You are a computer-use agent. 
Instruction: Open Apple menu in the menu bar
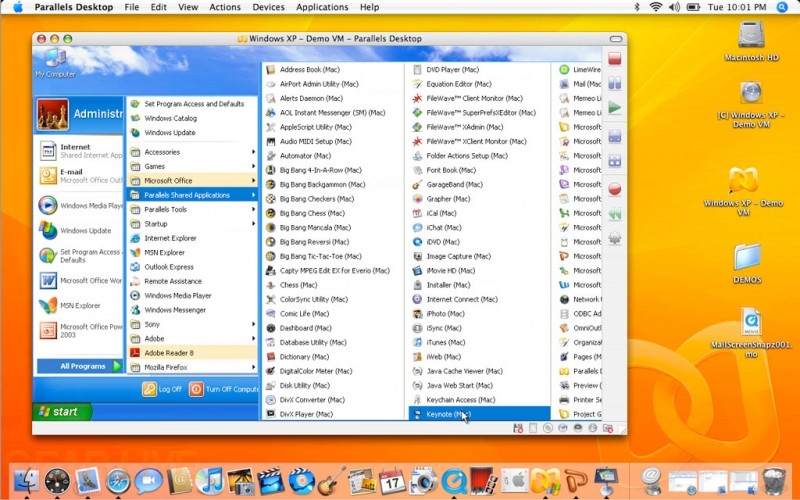(x=18, y=7)
